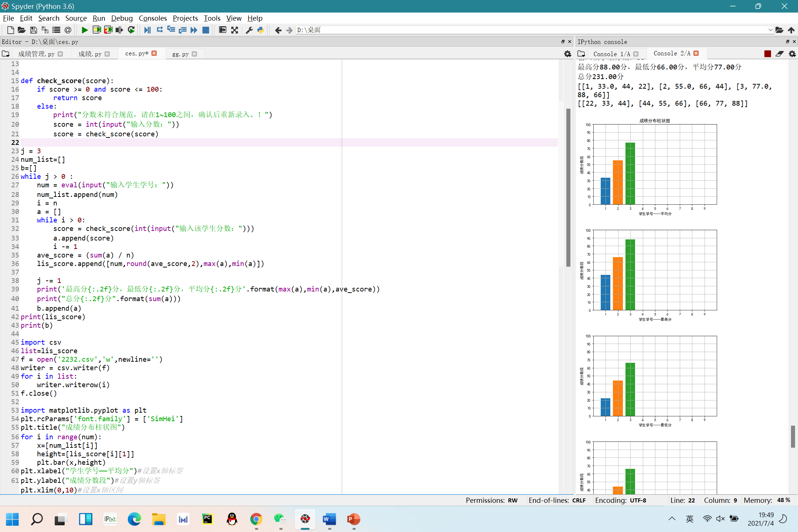Click the Re-run last script icon

[131, 30]
